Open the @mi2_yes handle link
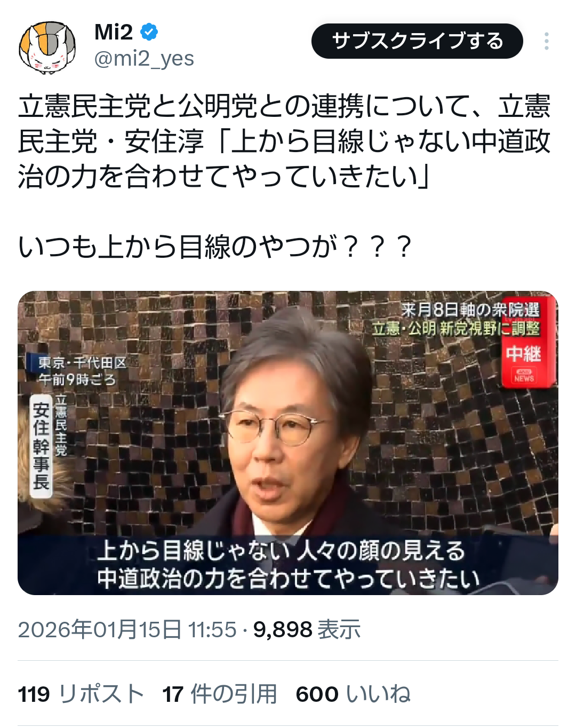This screenshot has height=728, width=576. (x=144, y=59)
